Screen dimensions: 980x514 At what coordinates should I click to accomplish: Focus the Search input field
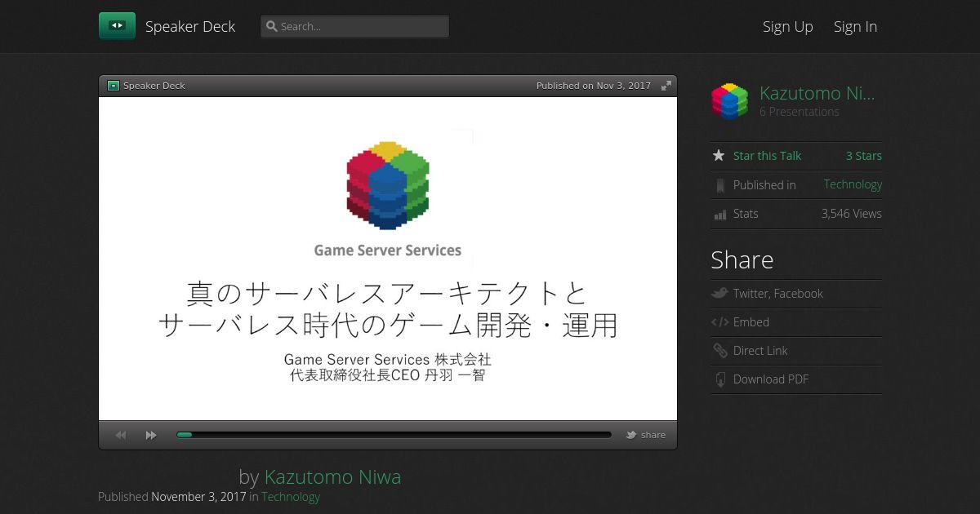pyautogui.click(x=354, y=26)
